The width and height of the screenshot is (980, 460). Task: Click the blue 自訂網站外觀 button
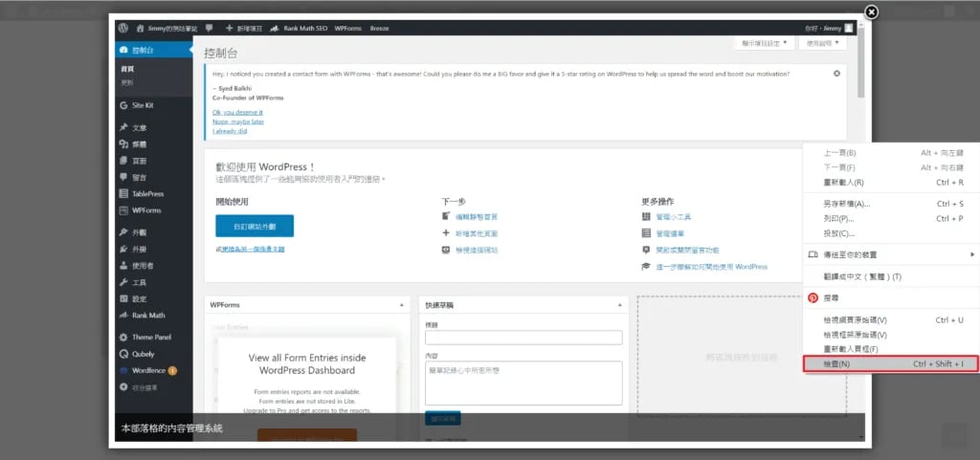tap(255, 226)
